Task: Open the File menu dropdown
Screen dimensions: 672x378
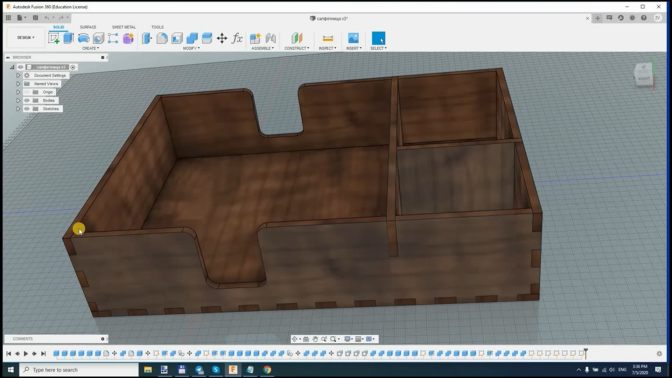Action: tap(21, 18)
